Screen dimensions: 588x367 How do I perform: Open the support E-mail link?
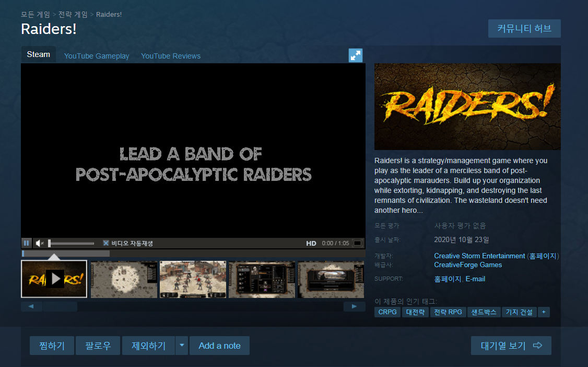[x=476, y=279]
